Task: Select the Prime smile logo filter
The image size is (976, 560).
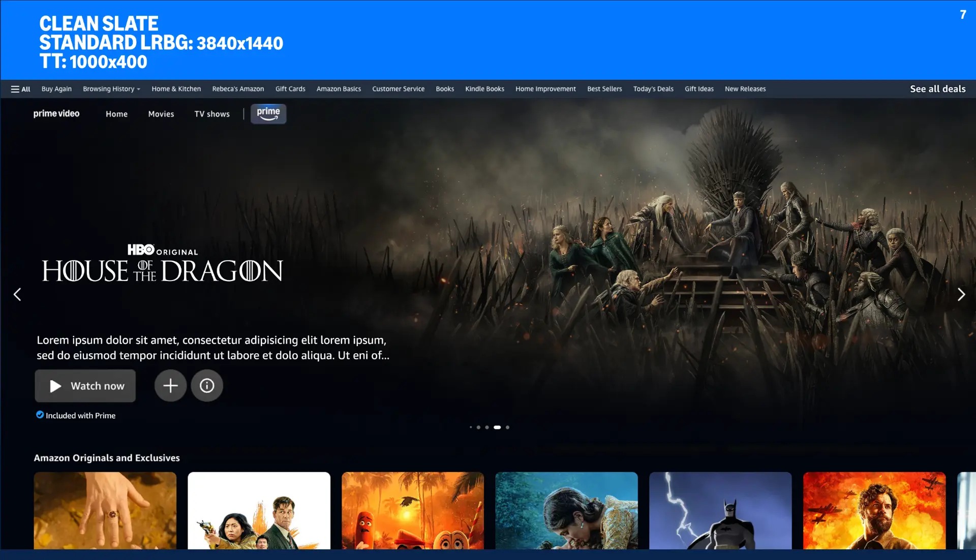Action: (268, 114)
